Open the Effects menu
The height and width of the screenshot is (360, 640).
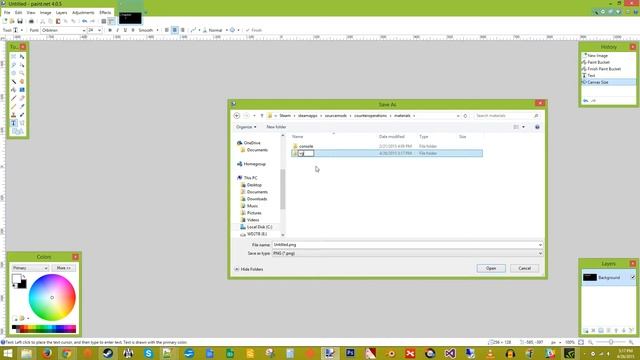105,13
